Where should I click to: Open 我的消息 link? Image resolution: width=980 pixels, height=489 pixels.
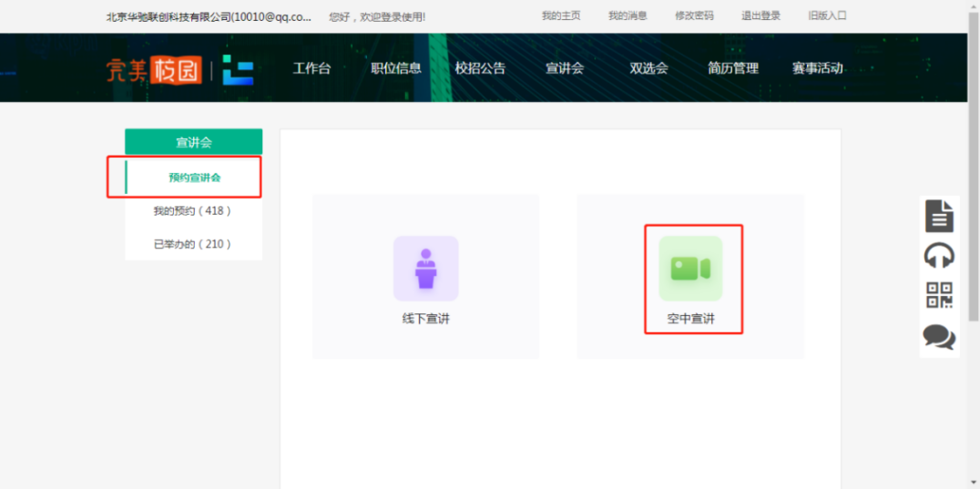click(x=628, y=15)
